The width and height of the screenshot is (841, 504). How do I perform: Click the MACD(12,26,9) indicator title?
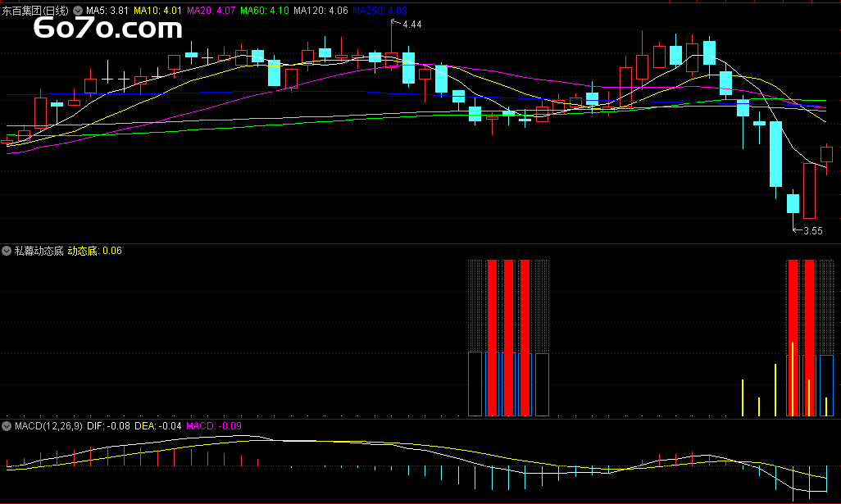49,426
